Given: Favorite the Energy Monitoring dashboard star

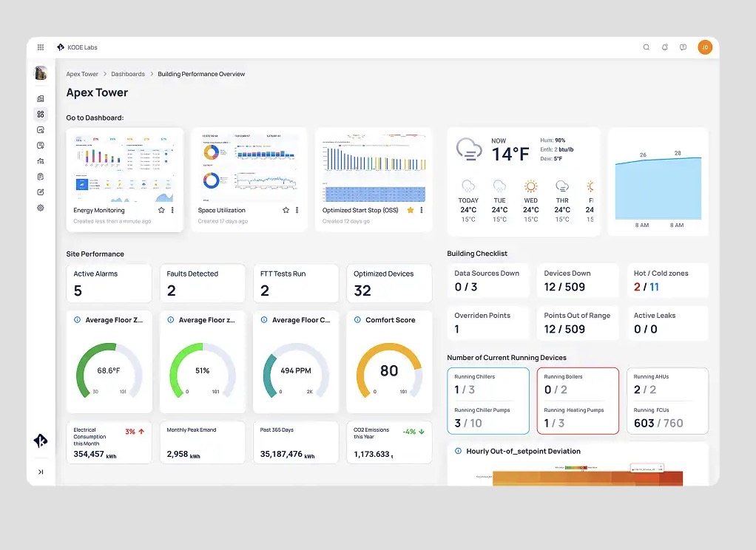Looking at the screenshot, I should 161,210.
